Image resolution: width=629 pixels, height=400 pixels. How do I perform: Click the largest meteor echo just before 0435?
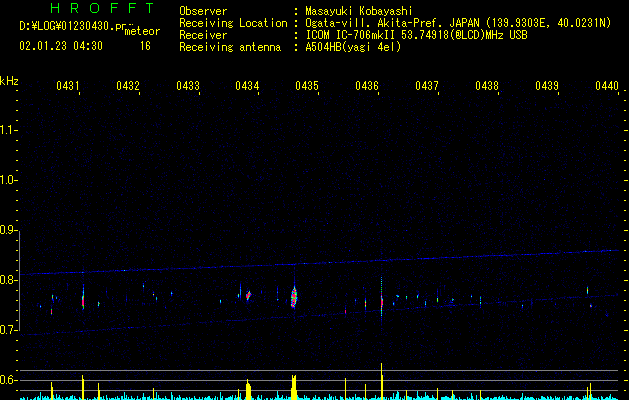tap(294, 297)
